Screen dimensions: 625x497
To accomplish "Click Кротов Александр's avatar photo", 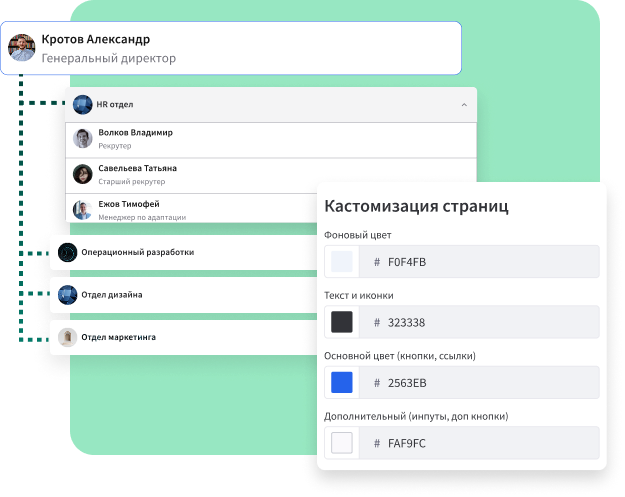I will coord(22,48).
